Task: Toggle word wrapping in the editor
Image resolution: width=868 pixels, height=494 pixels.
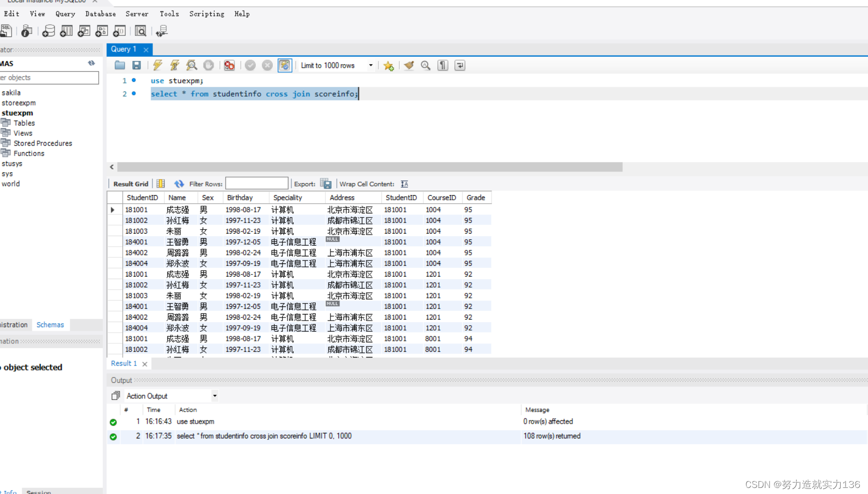Action: [x=460, y=65]
